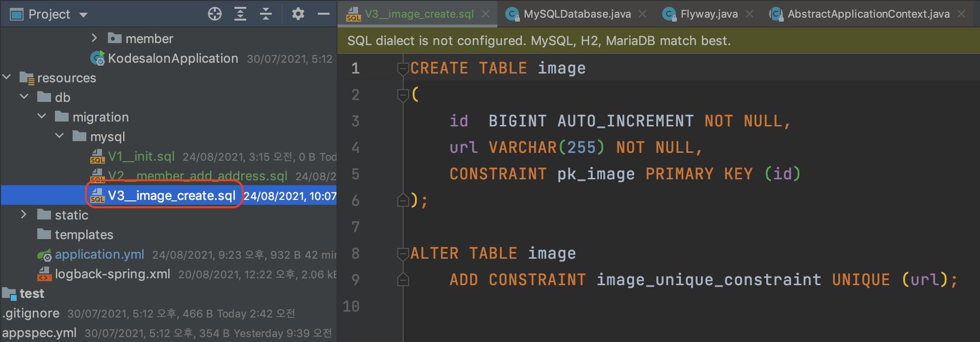Image resolution: width=980 pixels, height=342 pixels.
Task: Click member folder icon
Action: (115, 38)
